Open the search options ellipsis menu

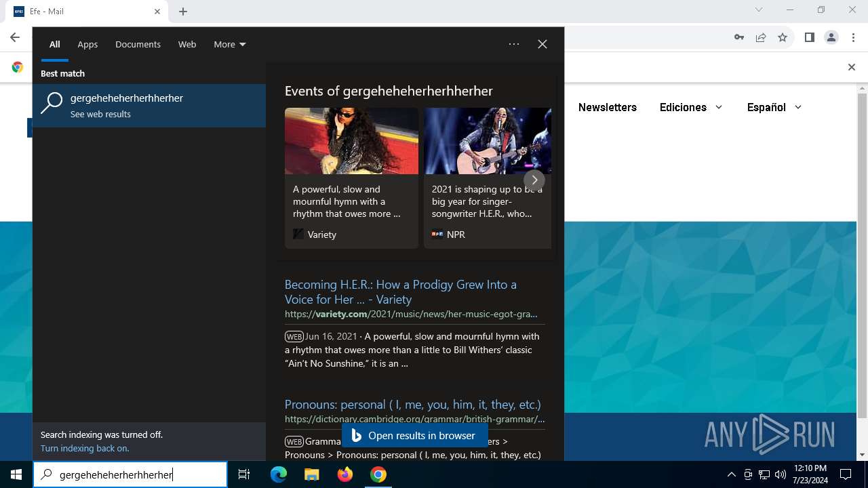(x=514, y=44)
